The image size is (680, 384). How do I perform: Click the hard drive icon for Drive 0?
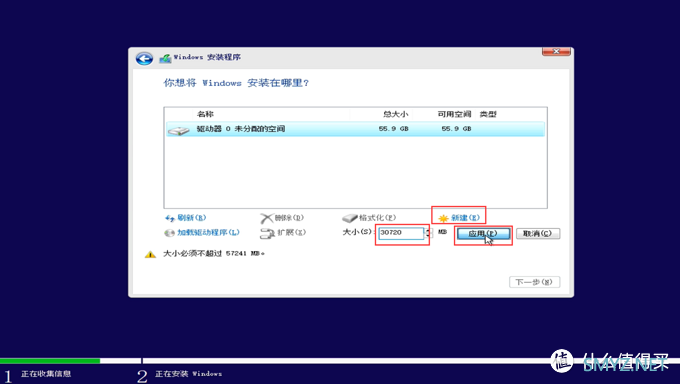click(179, 130)
